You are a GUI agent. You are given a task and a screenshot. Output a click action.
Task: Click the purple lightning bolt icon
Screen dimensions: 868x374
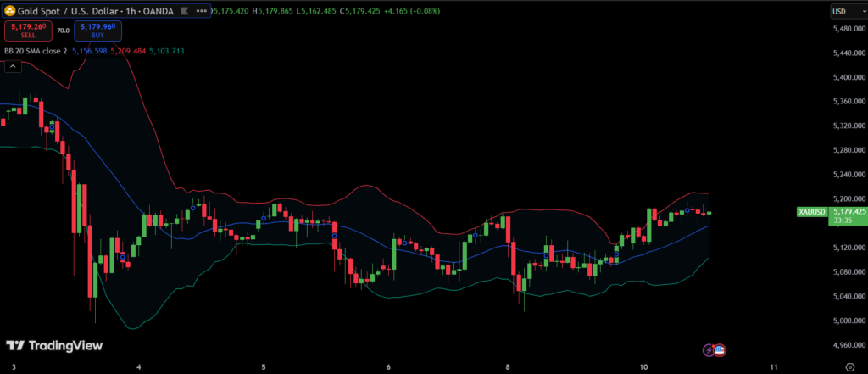pos(708,349)
